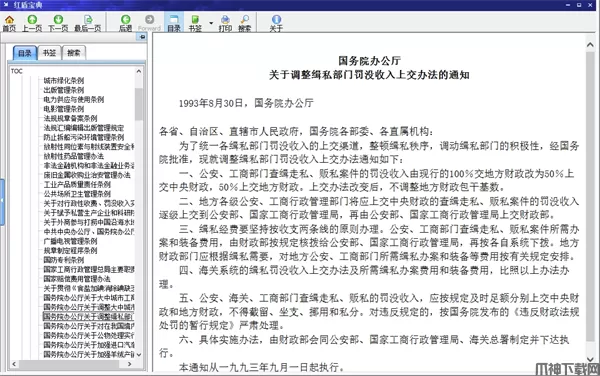The image size is (600, 376).
Task: Select 废旧金属收购业治安管理办法
Action: click(87, 175)
